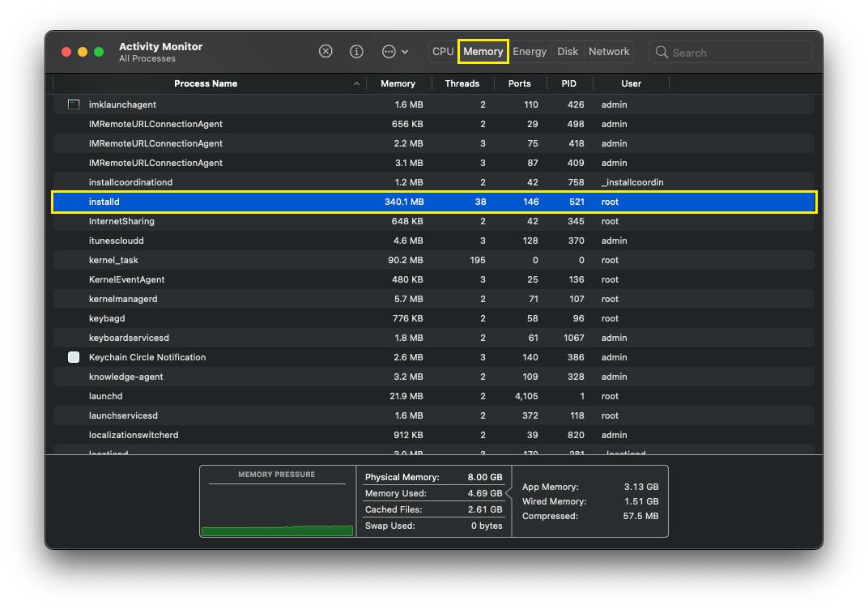The width and height of the screenshot is (868, 609).
Task: Click the green zoom window button
Action: tap(99, 52)
